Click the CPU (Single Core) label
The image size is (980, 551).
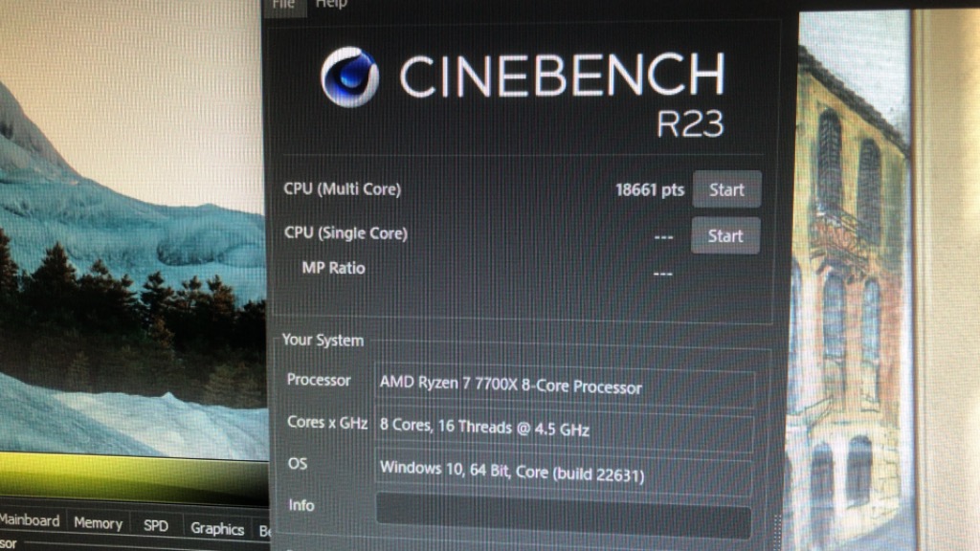coord(345,233)
